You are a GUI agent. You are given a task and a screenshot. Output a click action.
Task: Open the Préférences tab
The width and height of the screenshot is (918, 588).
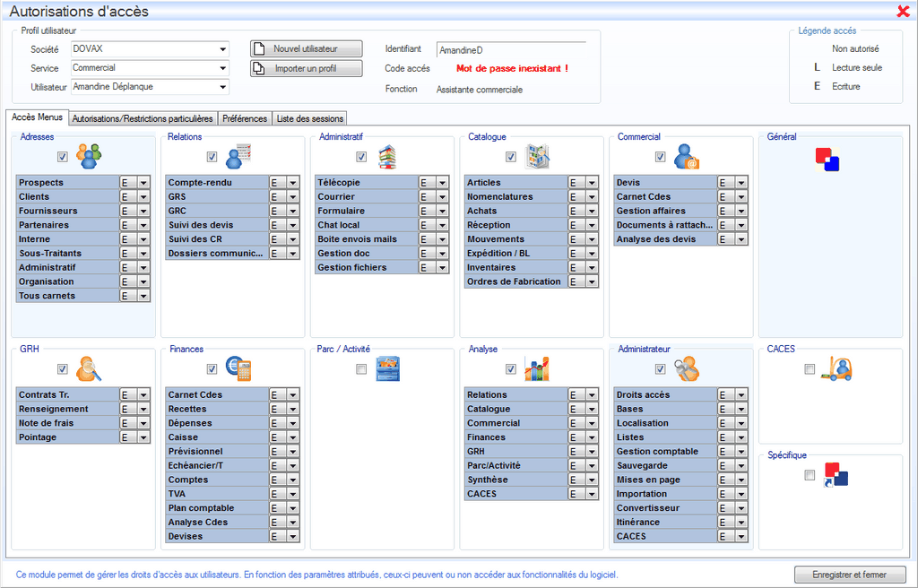[x=245, y=118]
